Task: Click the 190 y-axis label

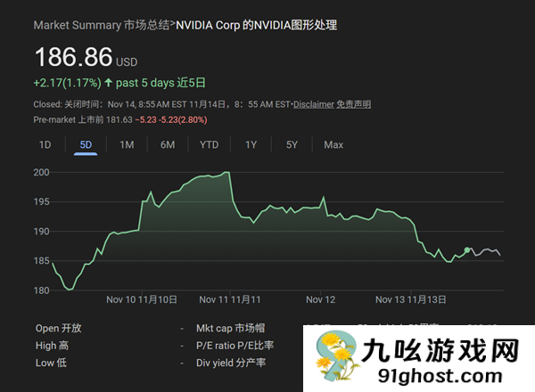Action: coord(41,232)
